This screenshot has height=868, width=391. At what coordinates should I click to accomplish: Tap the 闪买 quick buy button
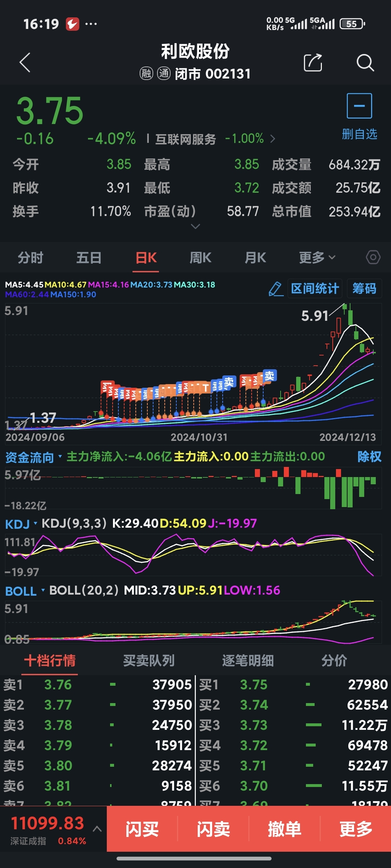[x=142, y=829]
